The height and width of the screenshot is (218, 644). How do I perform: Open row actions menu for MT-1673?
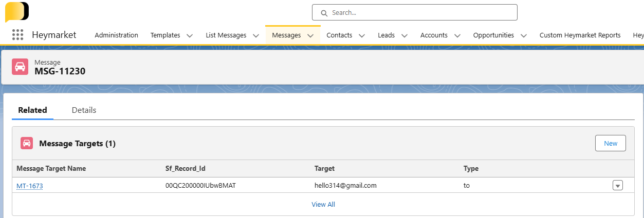[617, 186]
